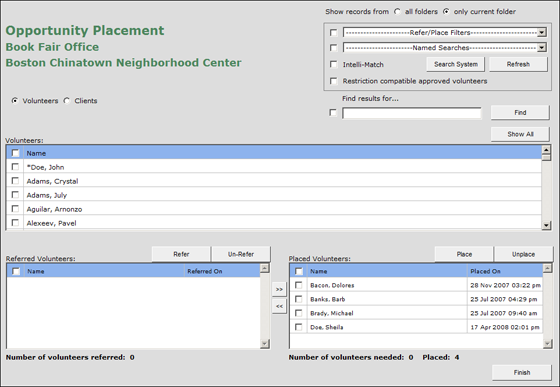This screenshot has height=387, width=560.
Task: Check the box for Brady, Michael
Action: (x=299, y=313)
